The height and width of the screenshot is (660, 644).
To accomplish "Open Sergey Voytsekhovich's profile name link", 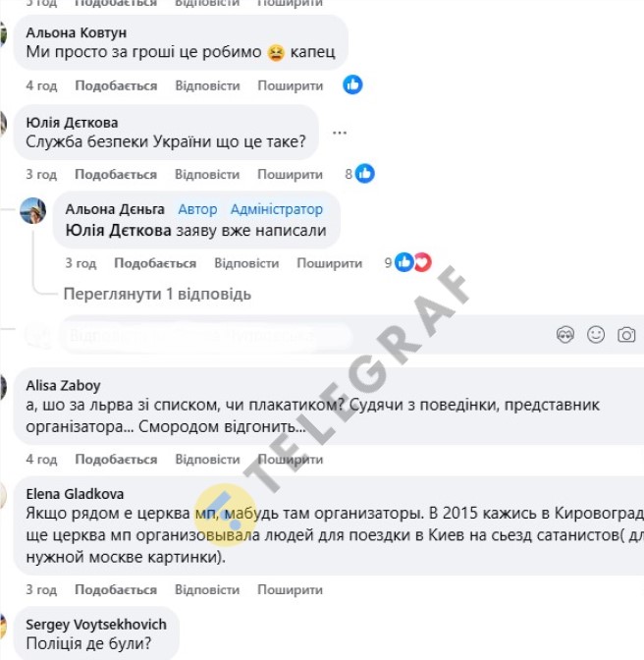I will pos(96,625).
